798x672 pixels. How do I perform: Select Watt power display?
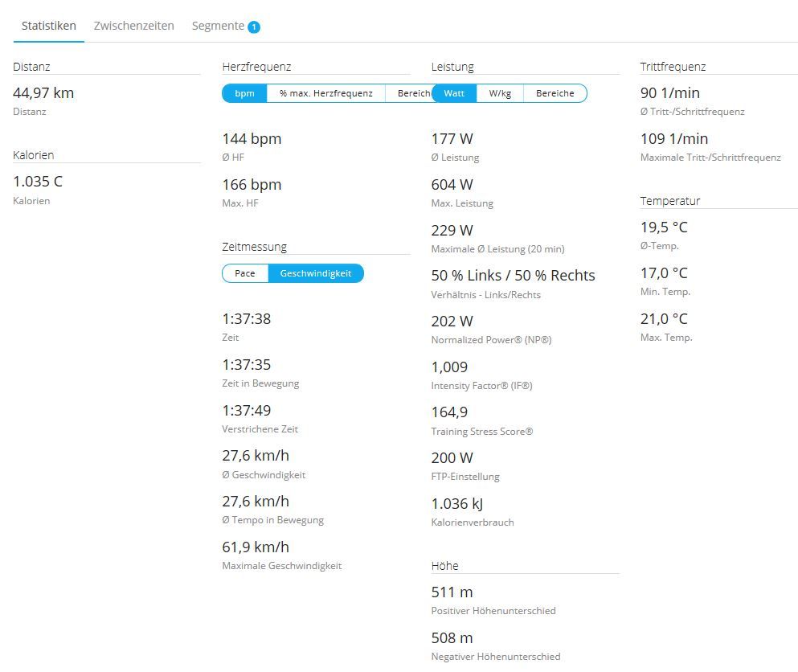[x=454, y=93]
